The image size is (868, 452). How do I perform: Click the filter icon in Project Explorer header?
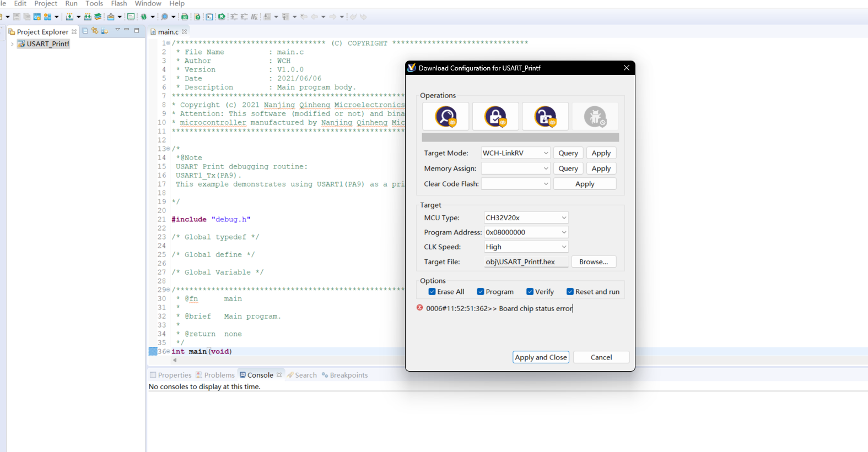coord(105,31)
